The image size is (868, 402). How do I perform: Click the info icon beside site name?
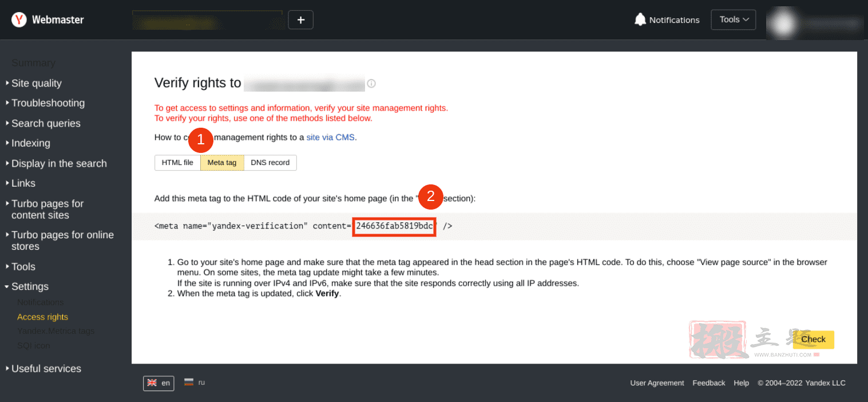point(371,84)
